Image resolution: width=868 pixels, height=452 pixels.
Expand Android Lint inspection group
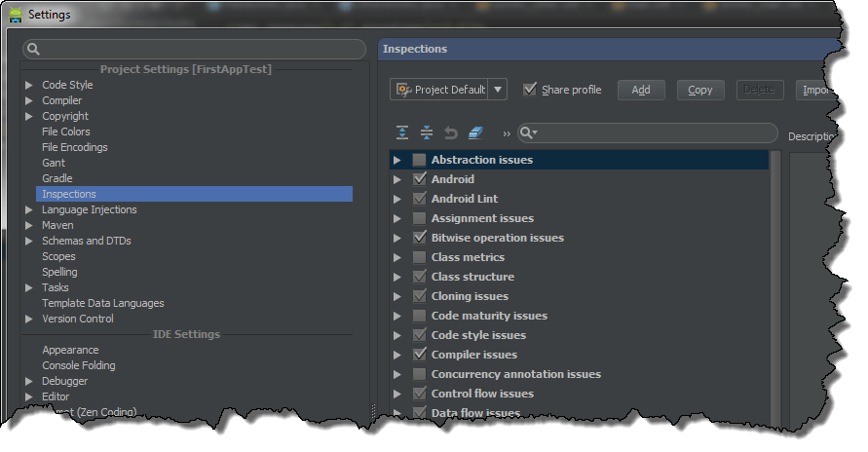[x=396, y=199]
